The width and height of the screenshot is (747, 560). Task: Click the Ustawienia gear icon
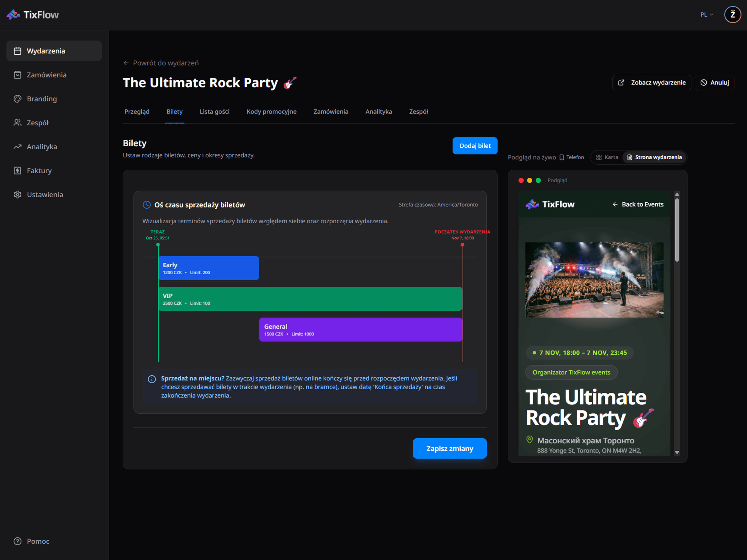coord(17,194)
